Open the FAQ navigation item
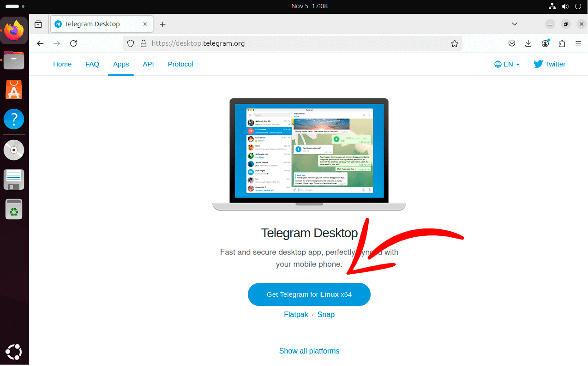This screenshot has width=588, height=366. coord(92,64)
